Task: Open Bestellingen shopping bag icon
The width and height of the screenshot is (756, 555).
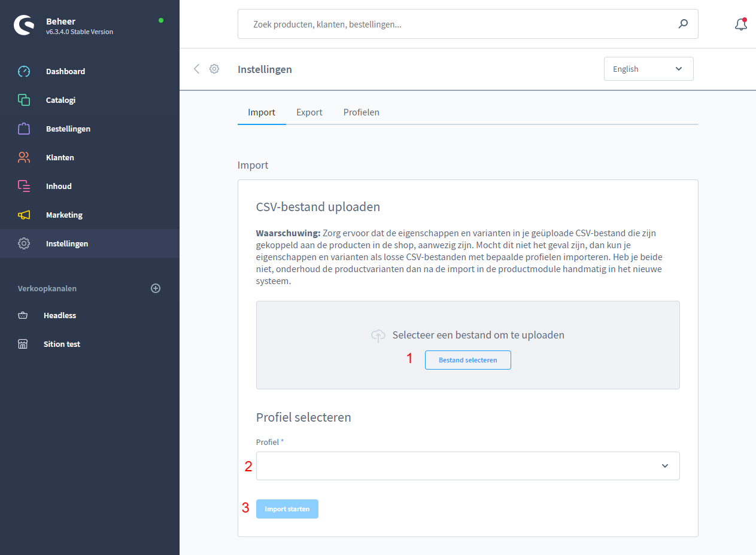Action: (24, 129)
